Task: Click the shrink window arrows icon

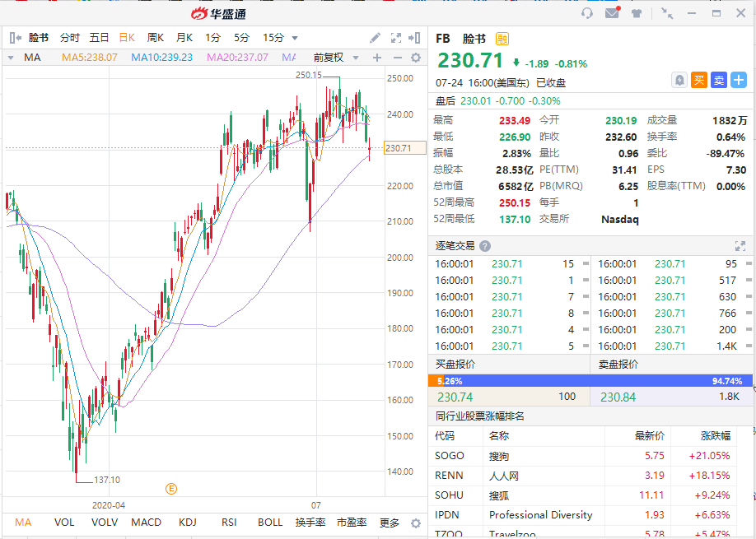Action: tap(667, 13)
